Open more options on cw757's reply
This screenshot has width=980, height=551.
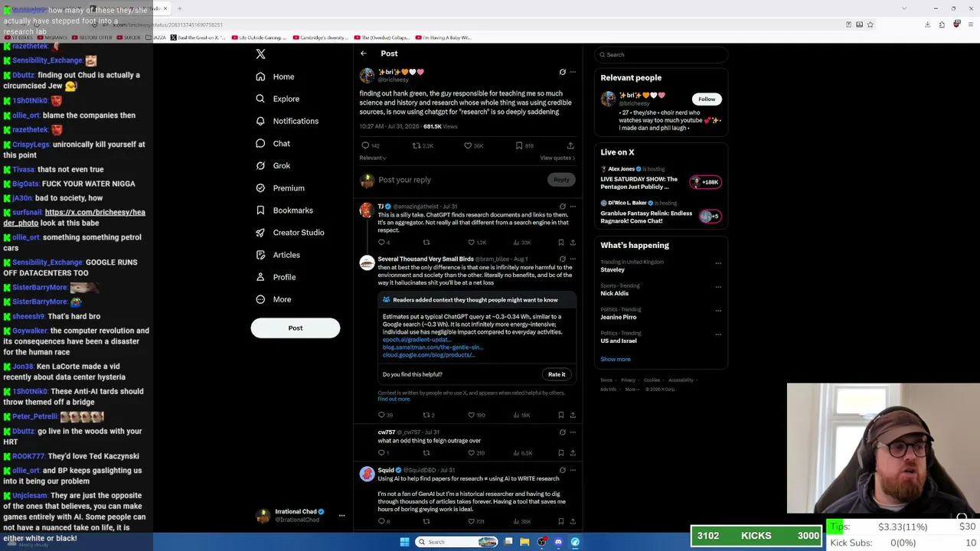pyautogui.click(x=573, y=432)
